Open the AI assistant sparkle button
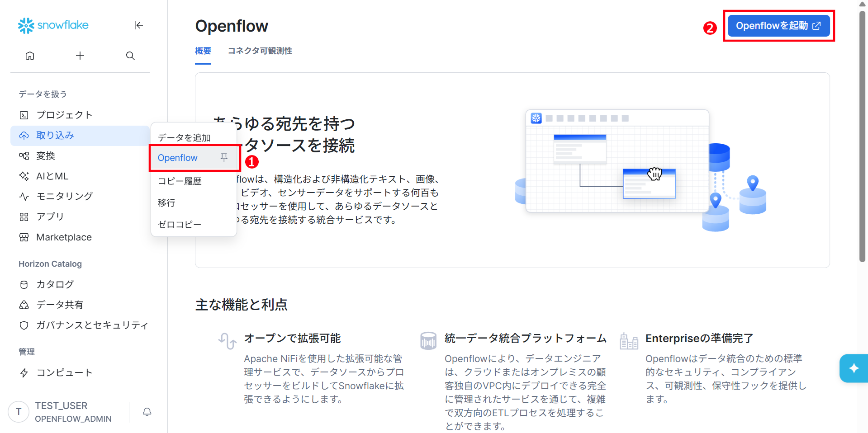This screenshot has width=868, height=433. [854, 368]
